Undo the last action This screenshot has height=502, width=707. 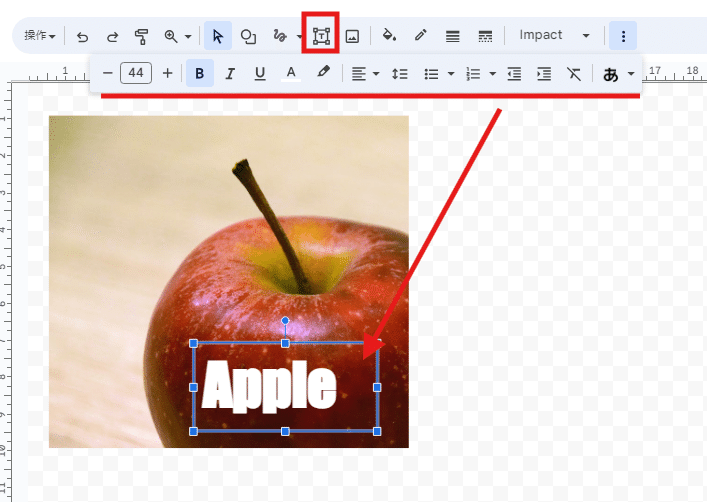[x=82, y=36]
